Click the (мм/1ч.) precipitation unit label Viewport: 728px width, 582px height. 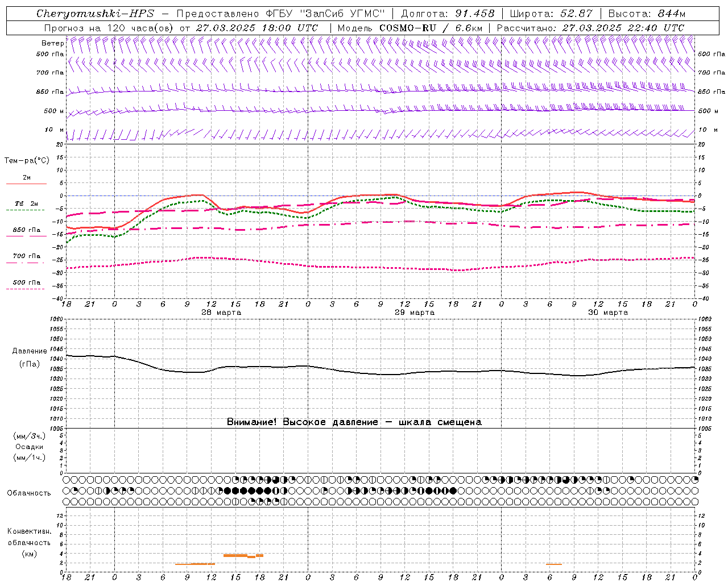[30, 458]
